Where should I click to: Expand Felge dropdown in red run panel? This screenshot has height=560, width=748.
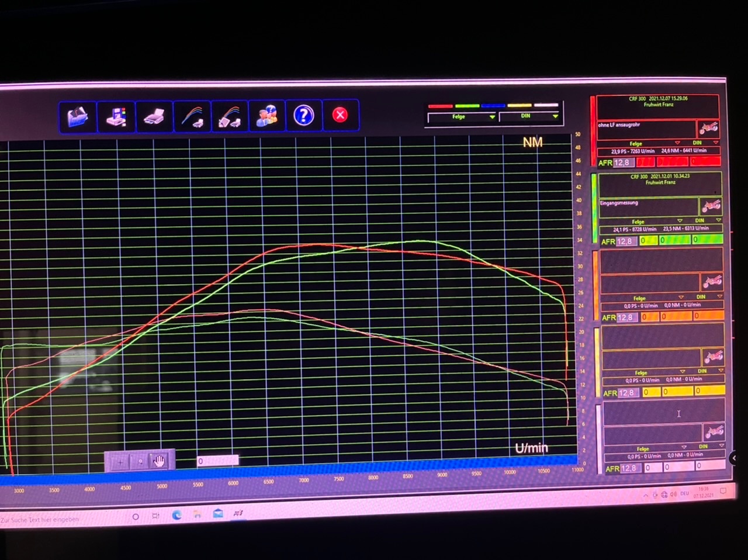(677, 143)
